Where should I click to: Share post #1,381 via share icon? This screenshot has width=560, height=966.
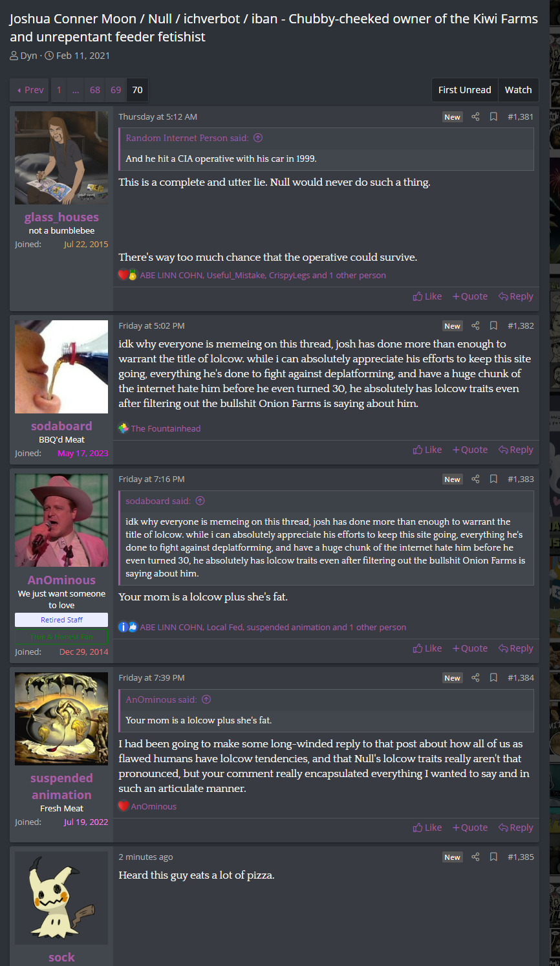pos(475,117)
